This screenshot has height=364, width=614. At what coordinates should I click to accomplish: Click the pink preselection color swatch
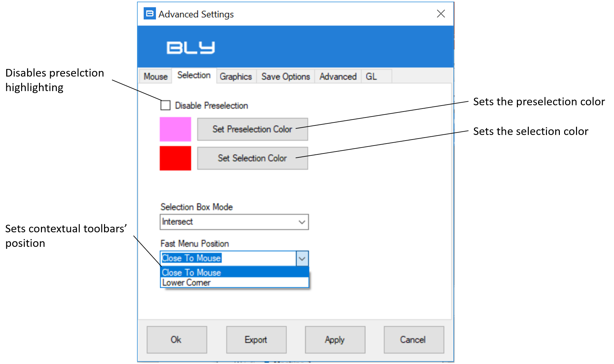click(x=175, y=129)
